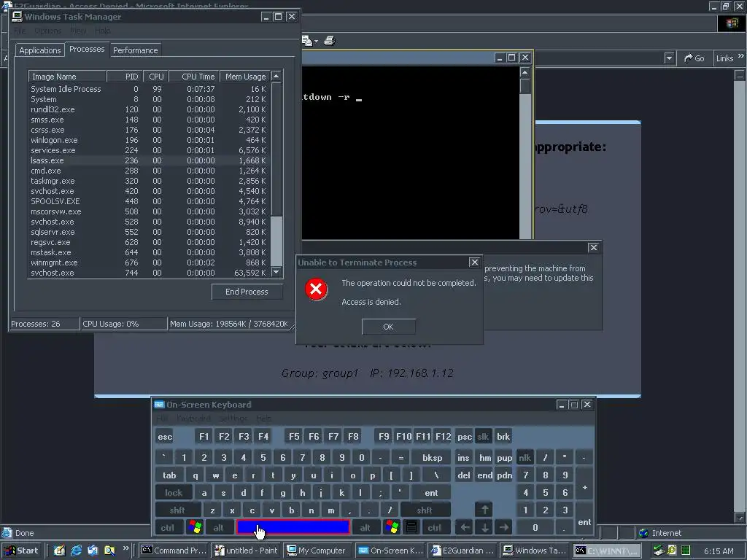The width and height of the screenshot is (747, 560).
Task: Click the Internet zone icon in status bar
Action: tap(643, 533)
